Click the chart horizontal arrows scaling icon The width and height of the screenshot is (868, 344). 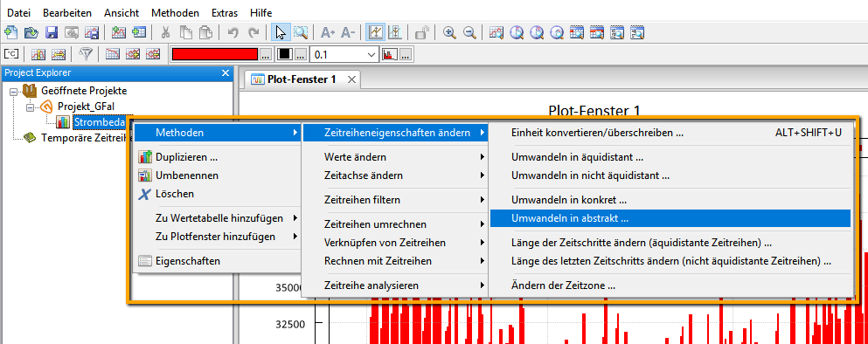[58, 54]
